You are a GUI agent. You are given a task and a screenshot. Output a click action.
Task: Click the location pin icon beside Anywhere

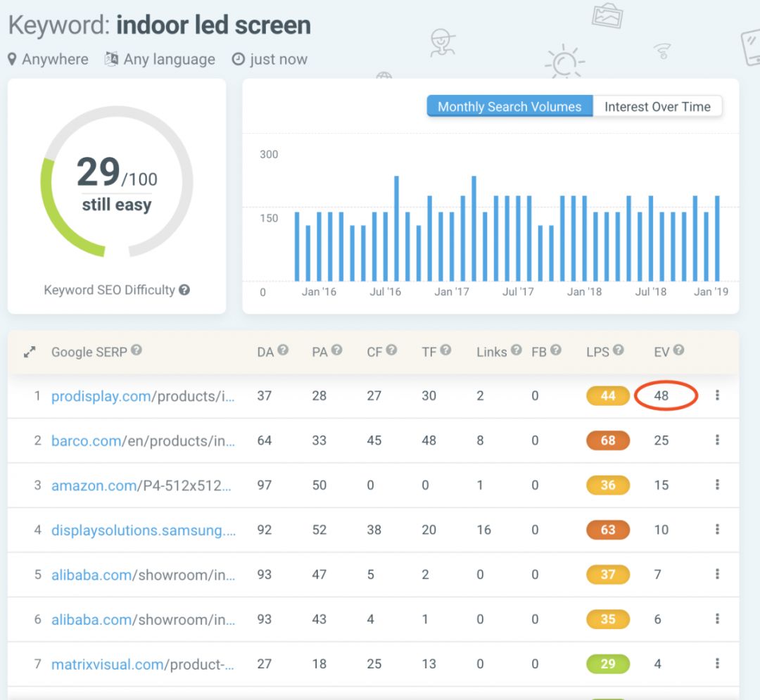12,59
